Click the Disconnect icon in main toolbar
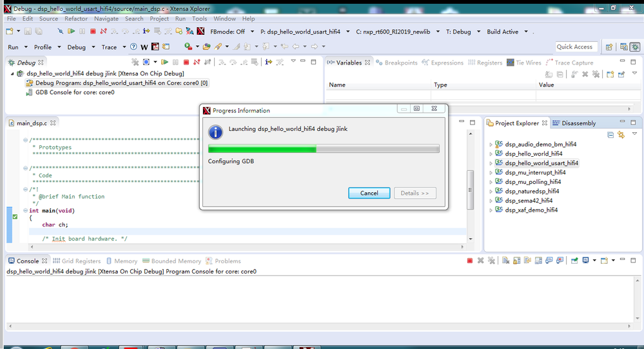Viewport: 644px width, 349px height. (104, 31)
